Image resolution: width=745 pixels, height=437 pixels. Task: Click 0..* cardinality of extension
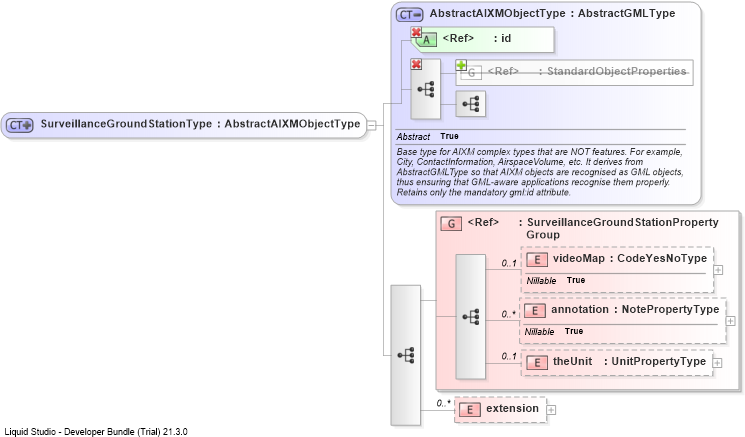[x=443, y=403]
